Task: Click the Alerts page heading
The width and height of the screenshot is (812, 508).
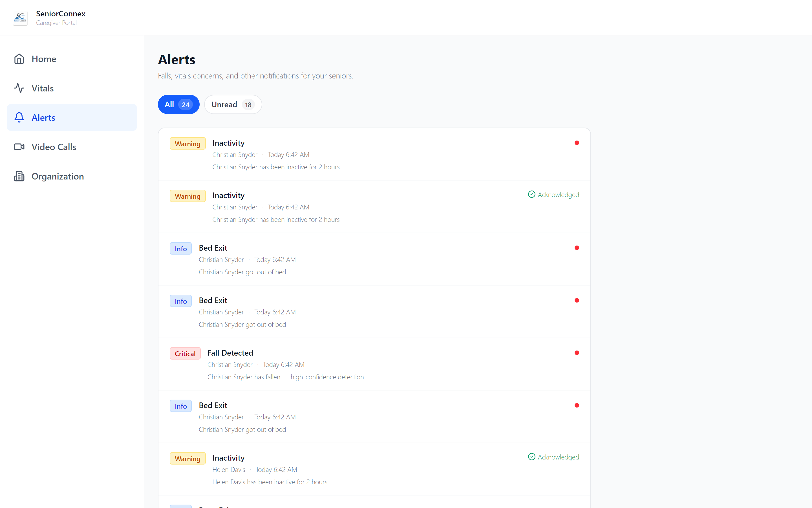Action: (x=176, y=60)
